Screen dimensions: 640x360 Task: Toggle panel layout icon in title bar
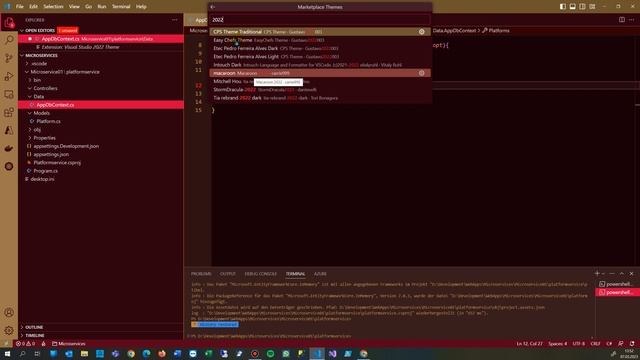click(573, 7)
